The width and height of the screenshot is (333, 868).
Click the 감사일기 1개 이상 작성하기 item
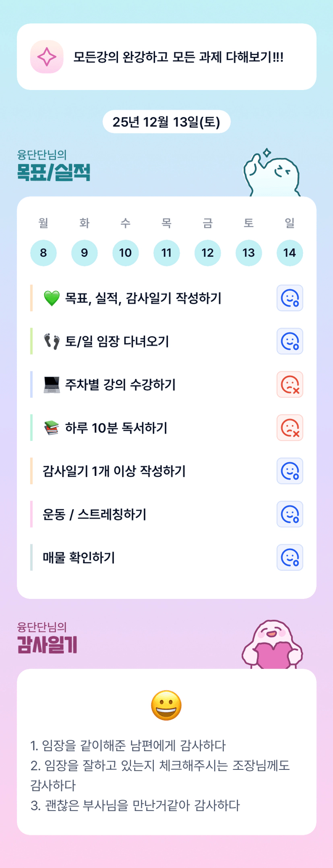point(114,471)
